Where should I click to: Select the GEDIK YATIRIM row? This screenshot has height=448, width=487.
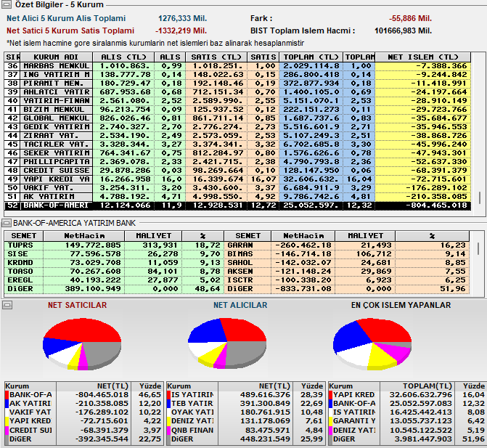[237, 127]
